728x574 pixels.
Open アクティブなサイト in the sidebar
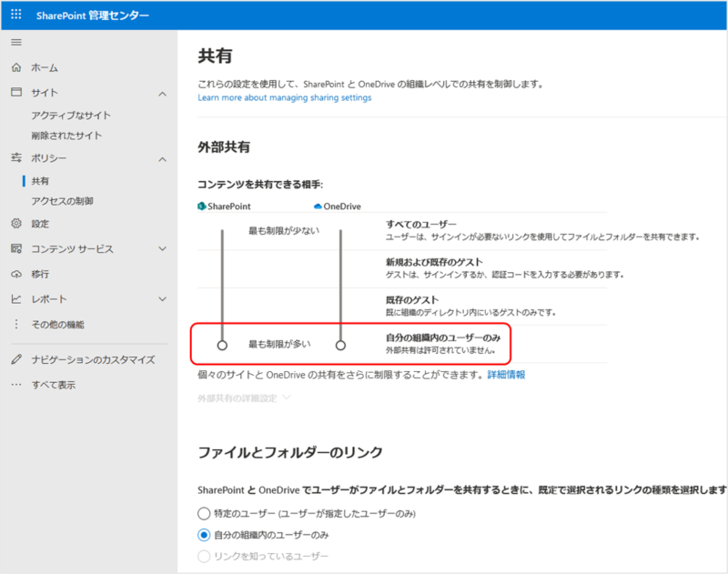tap(71, 116)
